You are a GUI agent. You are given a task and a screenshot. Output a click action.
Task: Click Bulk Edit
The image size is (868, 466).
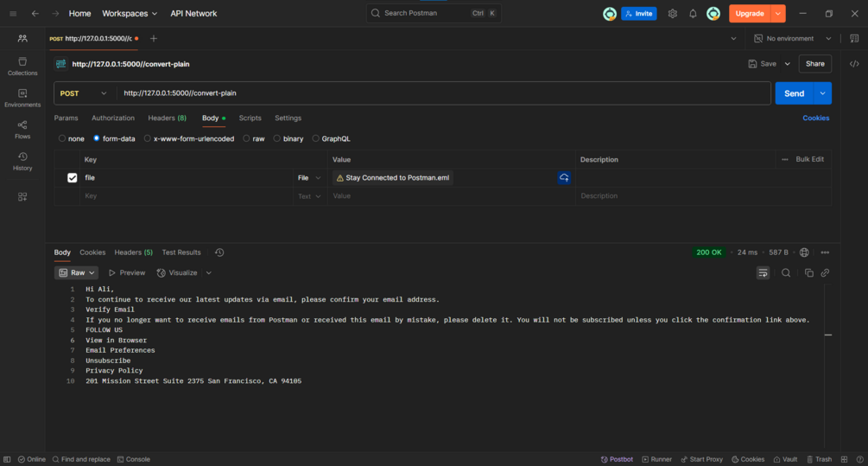click(x=809, y=159)
